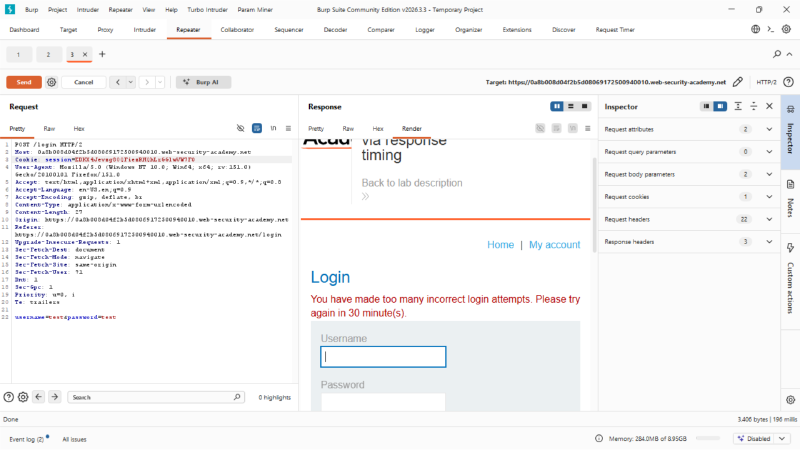
Task: Open the Param Miner menu
Action: [x=255, y=10]
